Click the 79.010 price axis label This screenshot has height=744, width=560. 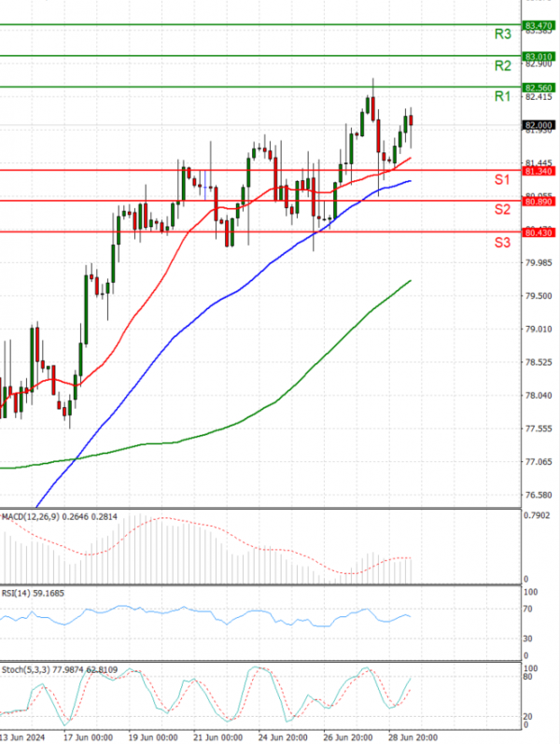point(539,329)
